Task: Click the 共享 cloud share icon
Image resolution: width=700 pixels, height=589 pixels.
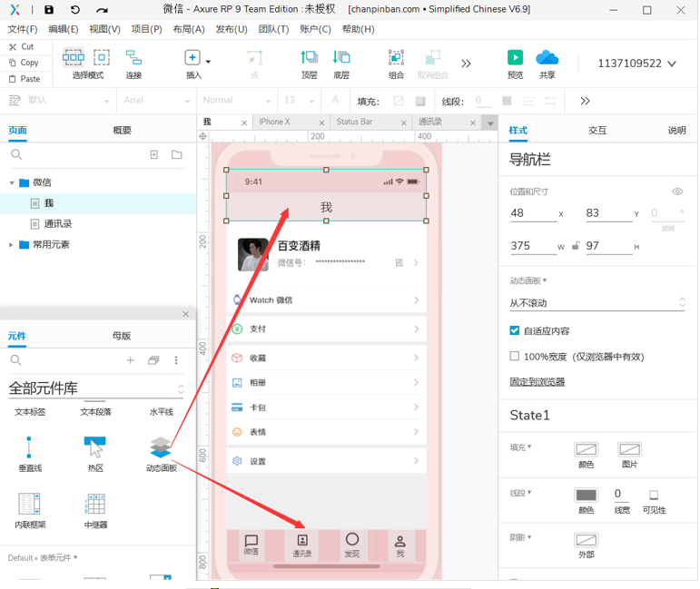Action: 547,57
